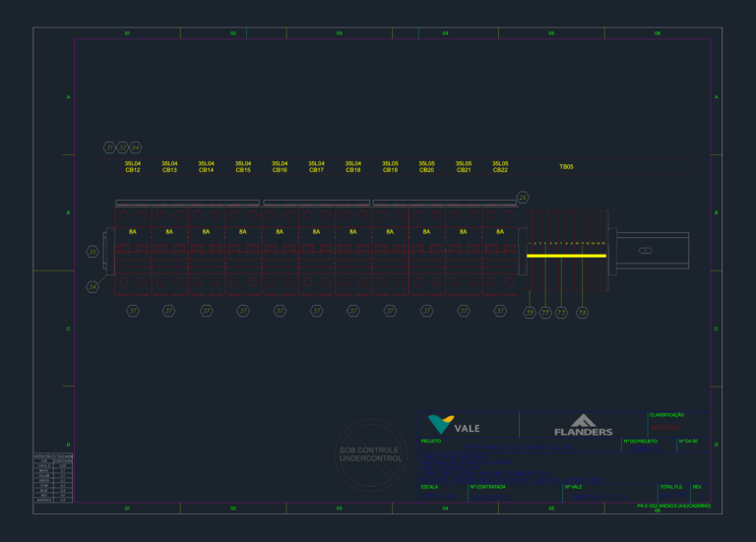Click the VALE logo in the title block
Viewport: 756px width, 542px height.
[x=454, y=424]
